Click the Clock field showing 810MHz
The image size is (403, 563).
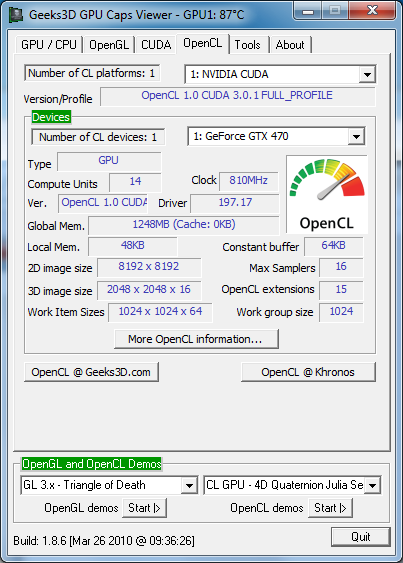(249, 181)
